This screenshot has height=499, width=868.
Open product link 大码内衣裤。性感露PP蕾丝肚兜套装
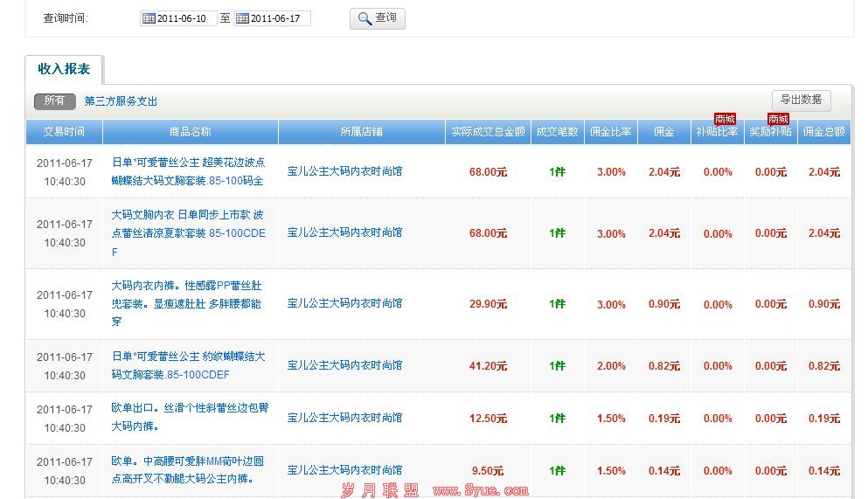coord(186,286)
